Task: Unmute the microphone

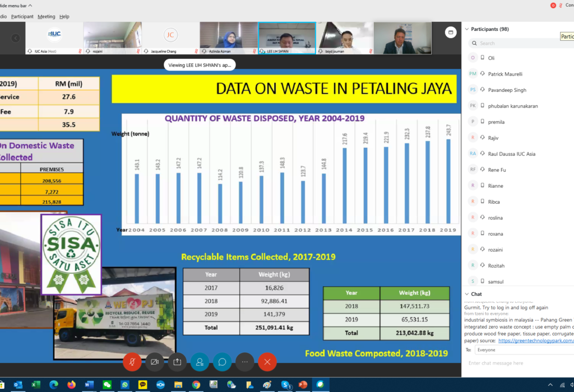Action: click(132, 362)
